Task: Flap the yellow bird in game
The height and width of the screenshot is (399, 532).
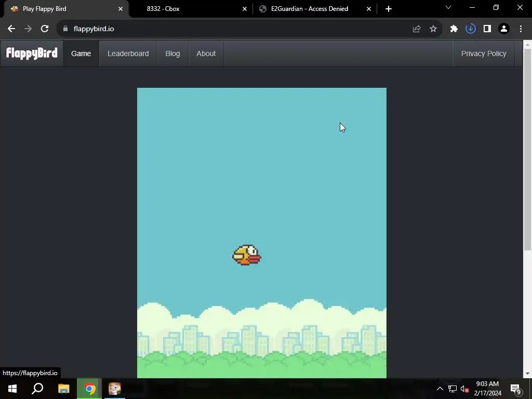Action: [x=247, y=255]
